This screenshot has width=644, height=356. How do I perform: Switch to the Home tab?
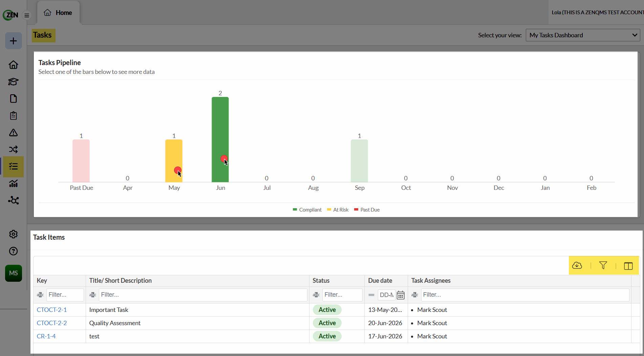[58, 13]
